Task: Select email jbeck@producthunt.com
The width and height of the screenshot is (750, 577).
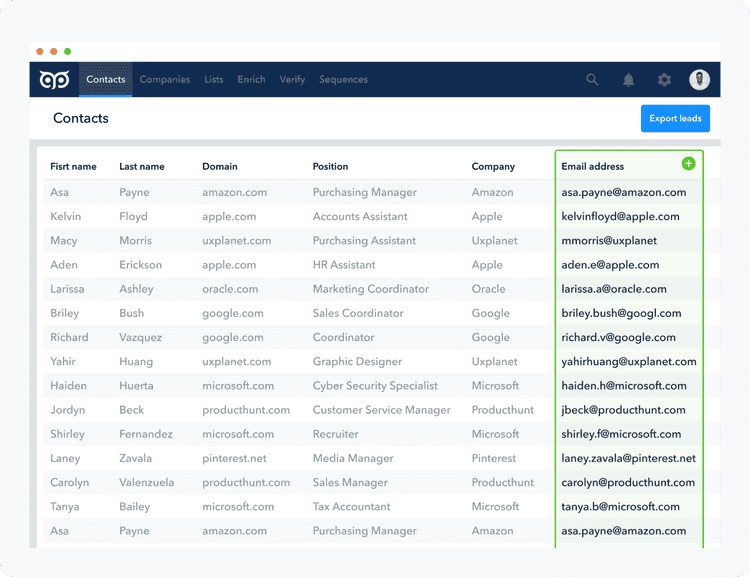Action: (623, 410)
